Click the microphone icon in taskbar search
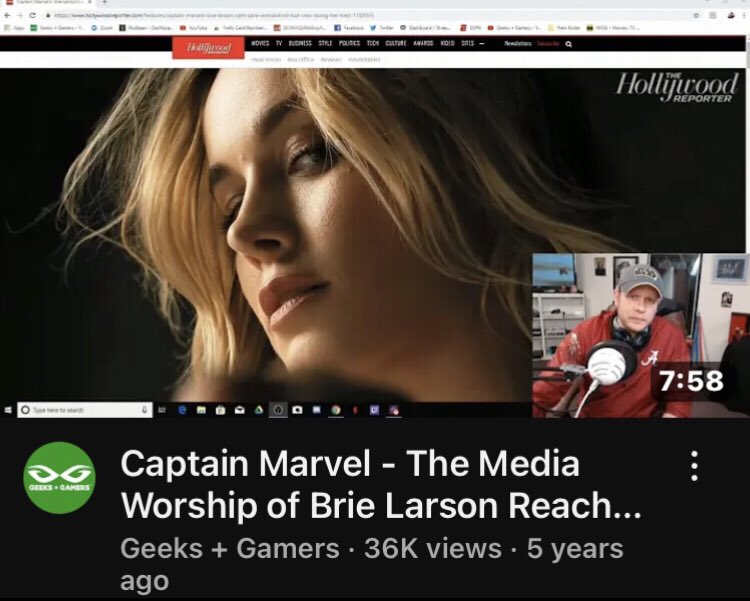This screenshot has height=601, width=750. [x=144, y=410]
